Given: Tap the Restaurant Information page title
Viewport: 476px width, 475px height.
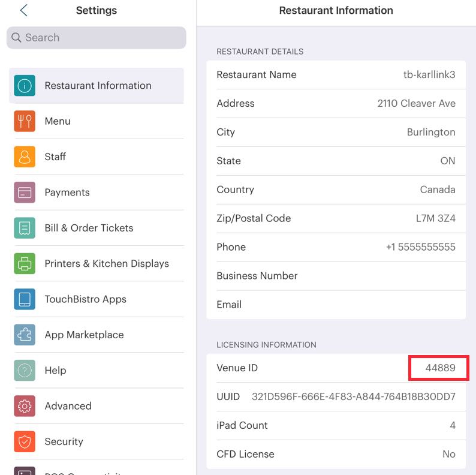Looking at the screenshot, I should pyautogui.click(x=336, y=10).
